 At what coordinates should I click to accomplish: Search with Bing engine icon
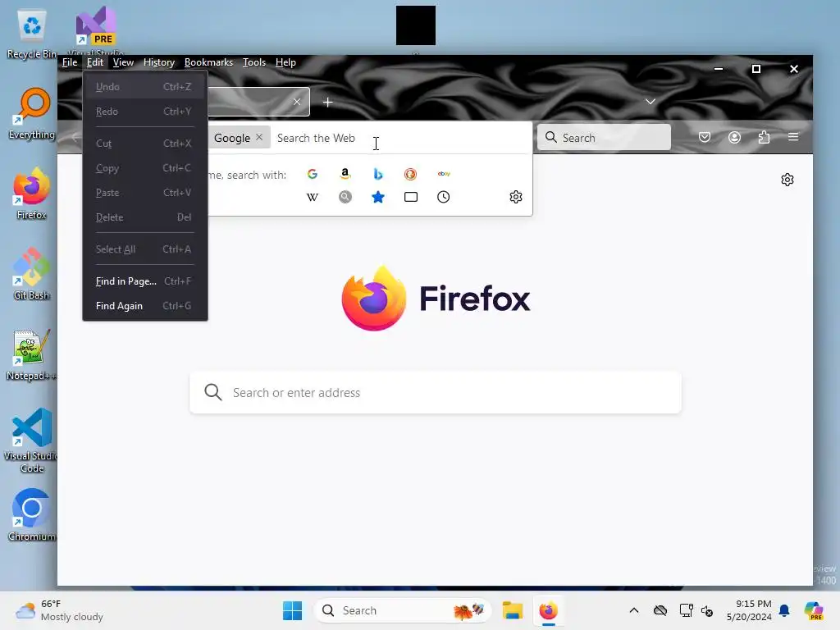(x=377, y=174)
